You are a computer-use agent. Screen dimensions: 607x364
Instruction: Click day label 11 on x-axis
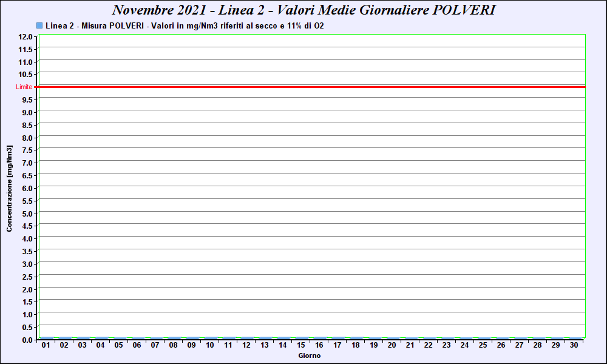pyautogui.click(x=228, y=345)
